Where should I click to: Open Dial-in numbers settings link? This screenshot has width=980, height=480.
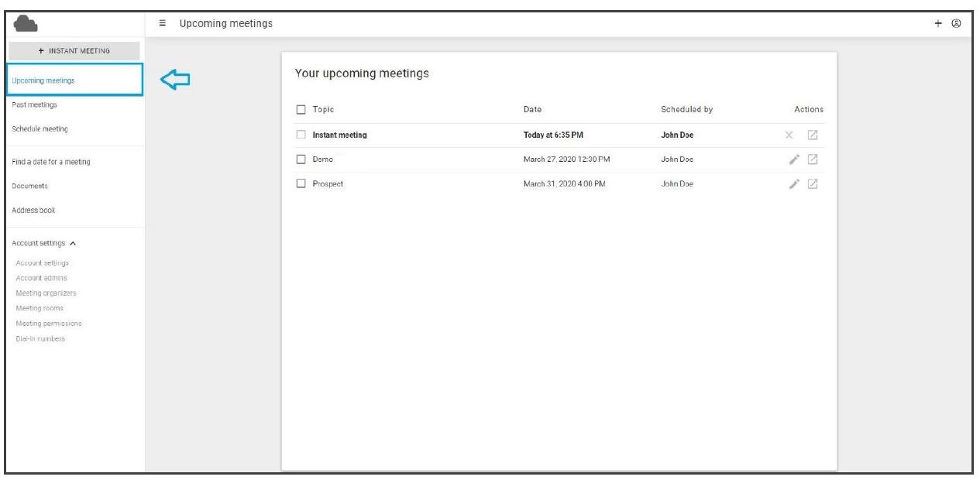coord(40,339)
